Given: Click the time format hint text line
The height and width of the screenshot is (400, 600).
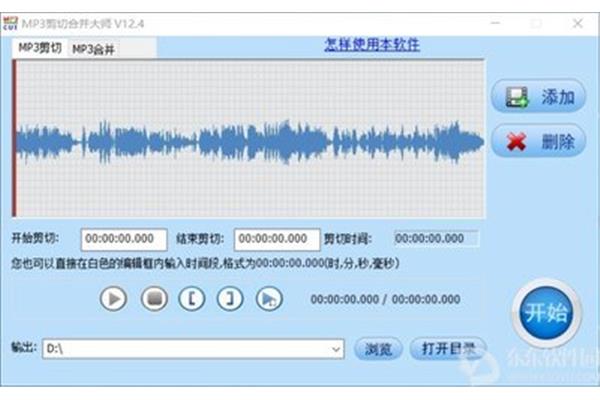Looking at the screenshot, I should click(205, 263).
